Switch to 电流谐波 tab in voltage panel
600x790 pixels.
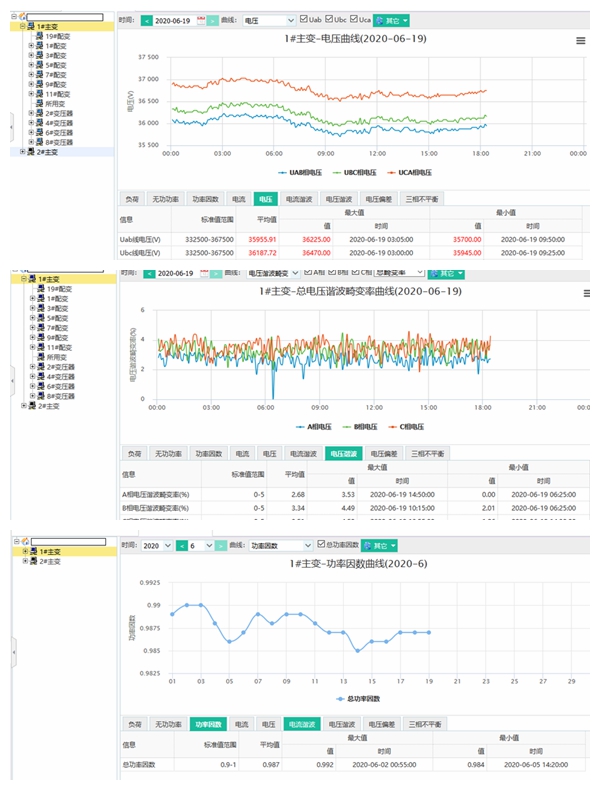coord(299,200)
